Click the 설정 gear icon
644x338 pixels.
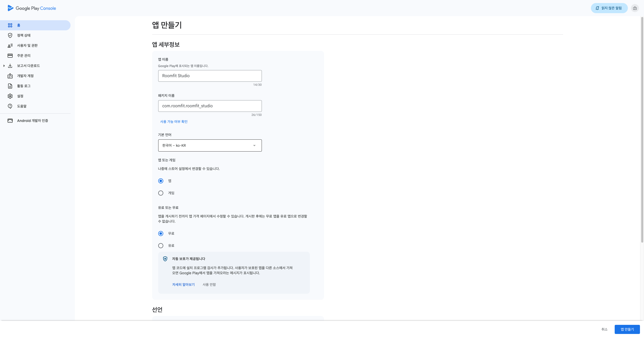click(10, 96)
